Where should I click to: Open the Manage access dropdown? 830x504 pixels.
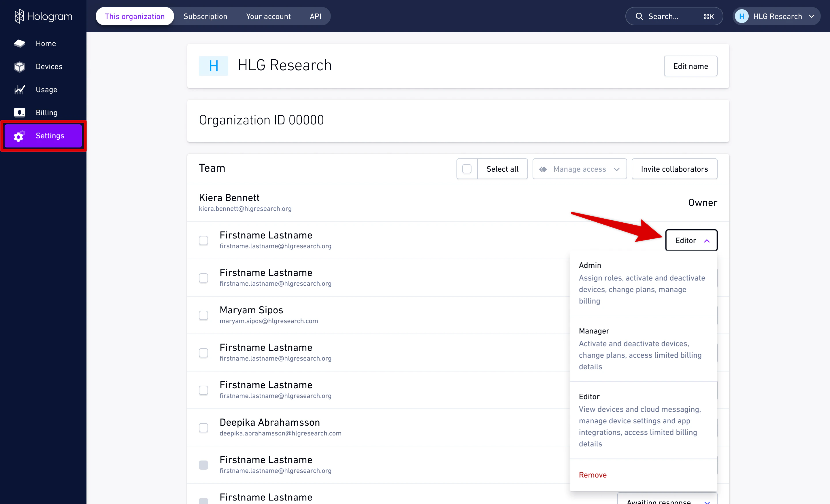click(579, 169)
